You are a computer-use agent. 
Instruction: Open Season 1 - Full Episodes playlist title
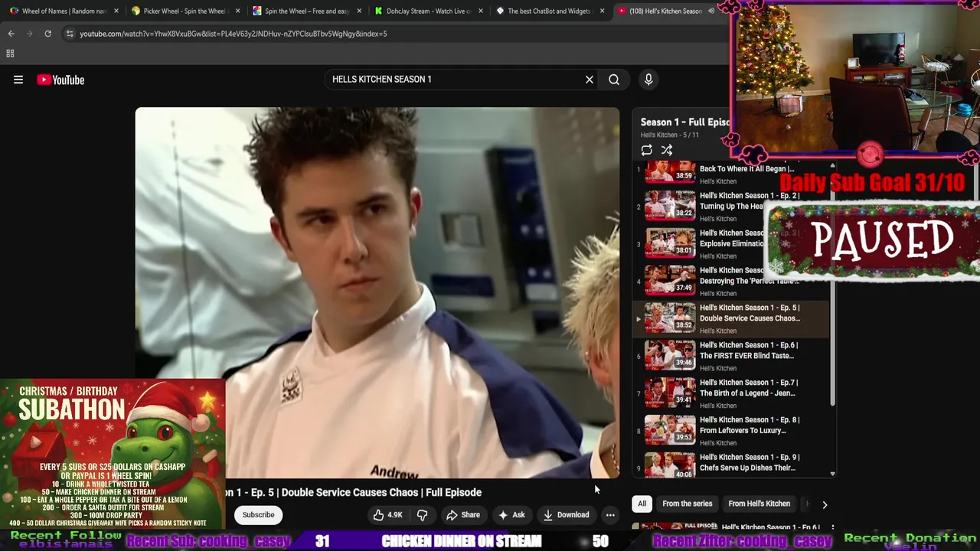pos(684,122)
